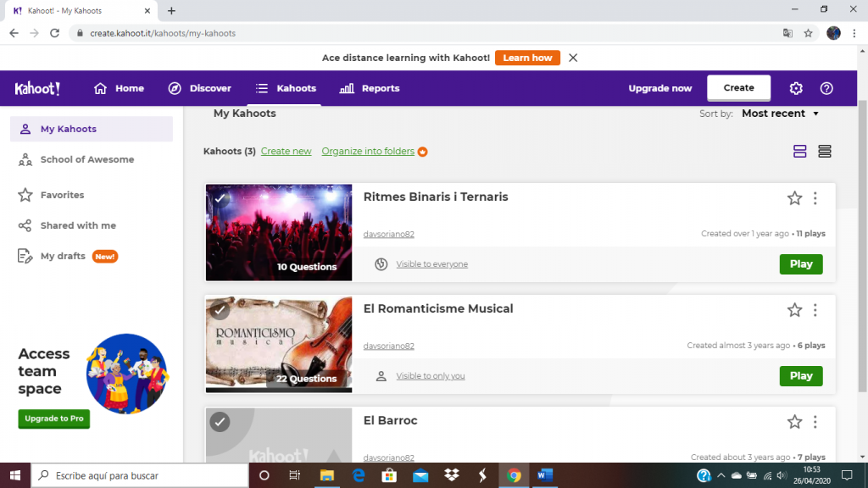Favorite Ritmes Binaris i Ternaris with star
Screen dimensions: 868x488
click(794, 198)
